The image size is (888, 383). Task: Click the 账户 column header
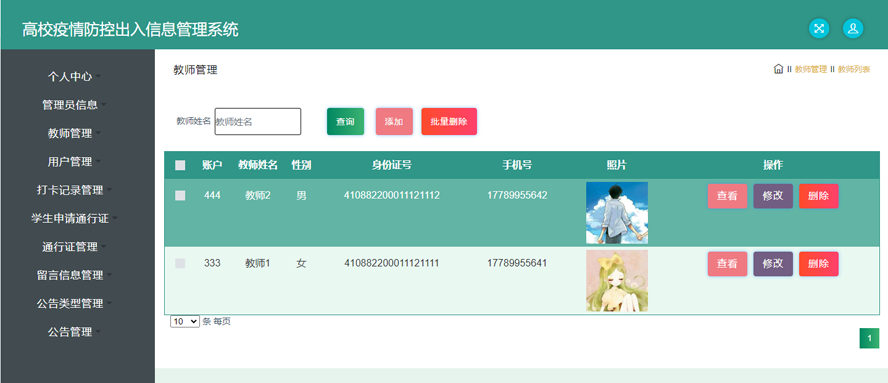(212, 165)
